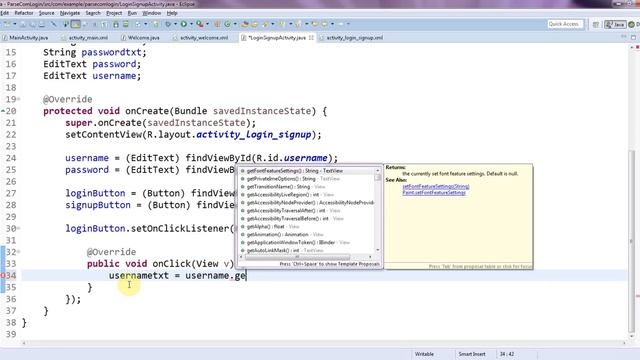Image resolution: width=640 pixels, height=360 pixels.
Task: Open Debug configurations dropdown arrow
Action: click(176, 24)
